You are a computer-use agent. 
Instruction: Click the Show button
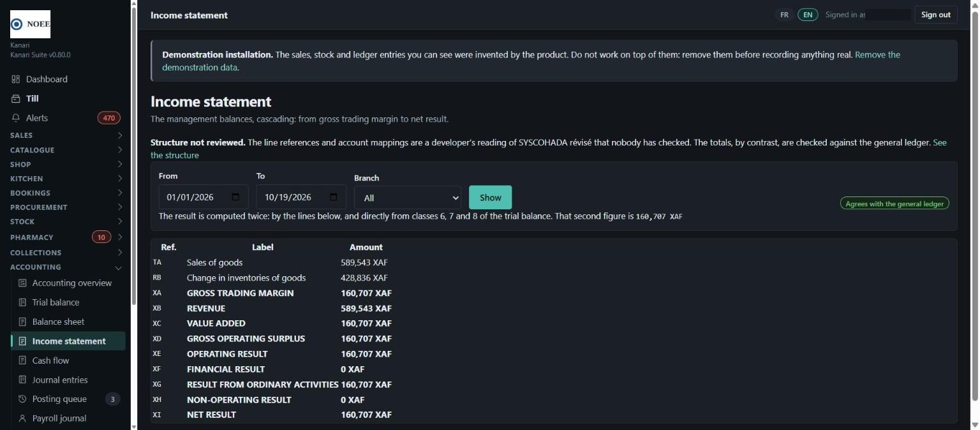pos(490,198)
